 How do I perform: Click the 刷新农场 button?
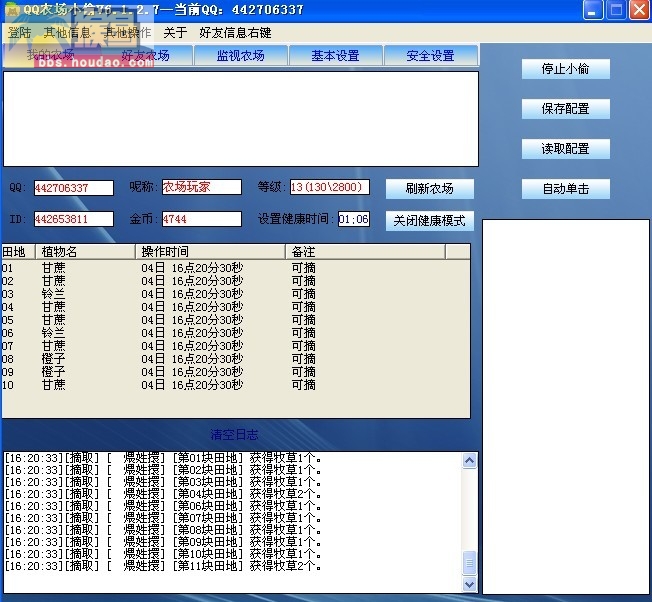point(430,189)
